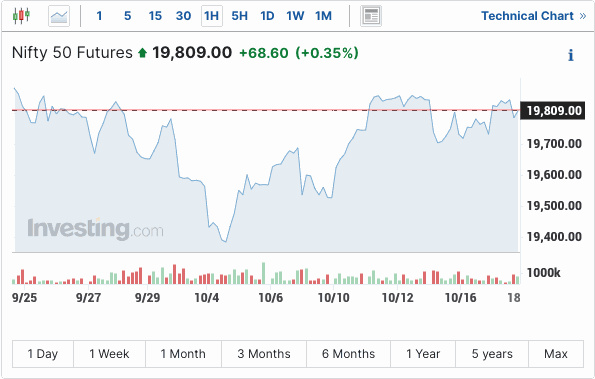Click the blue info icon
Image resolution: width=595 pixels, height=379 pixels.
click(x=571, y=55)
